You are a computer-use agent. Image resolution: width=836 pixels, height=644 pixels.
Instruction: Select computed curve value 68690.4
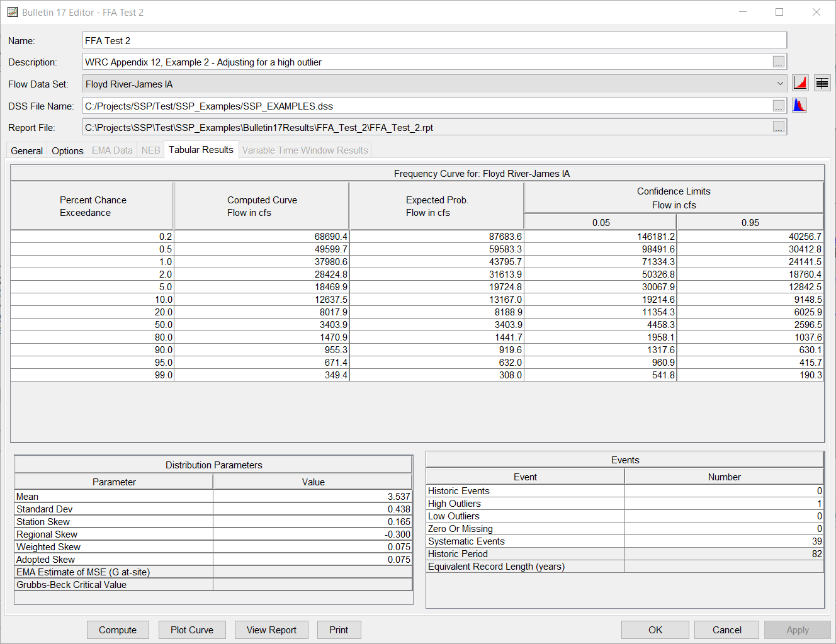pyautogui.click(x=262, y=237)
